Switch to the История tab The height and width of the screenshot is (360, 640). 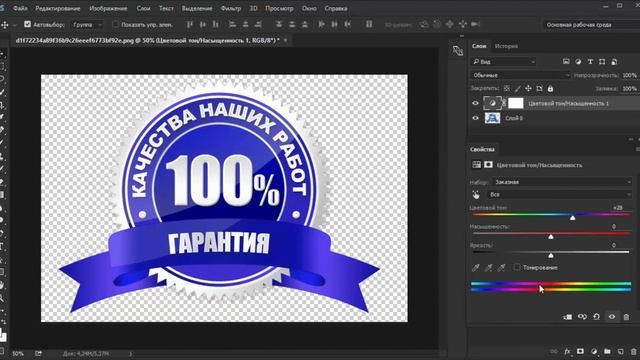(506, 46)
